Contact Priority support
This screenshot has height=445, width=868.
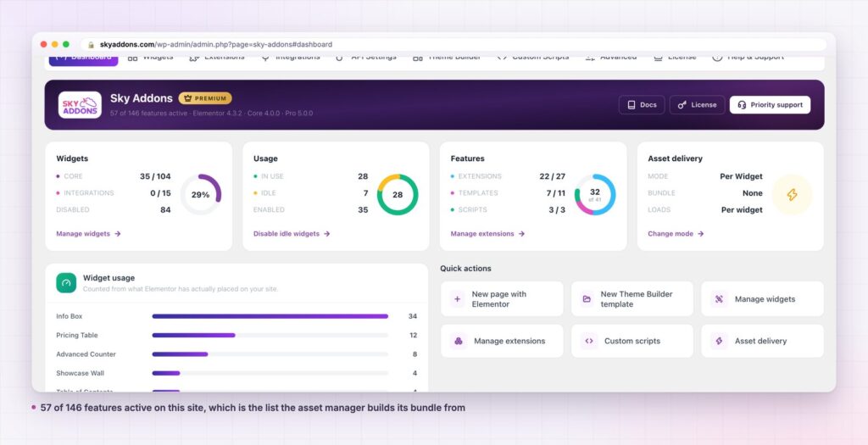tap(770, 104)
